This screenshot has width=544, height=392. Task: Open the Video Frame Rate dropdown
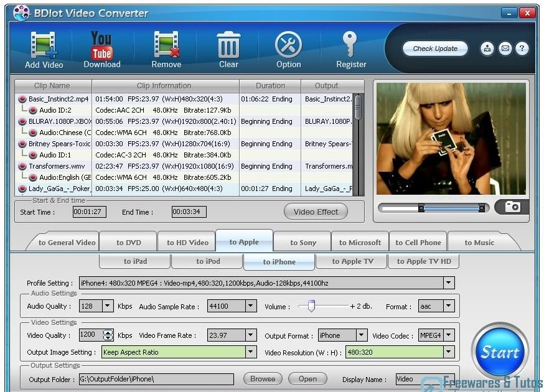tap(250, 335)
